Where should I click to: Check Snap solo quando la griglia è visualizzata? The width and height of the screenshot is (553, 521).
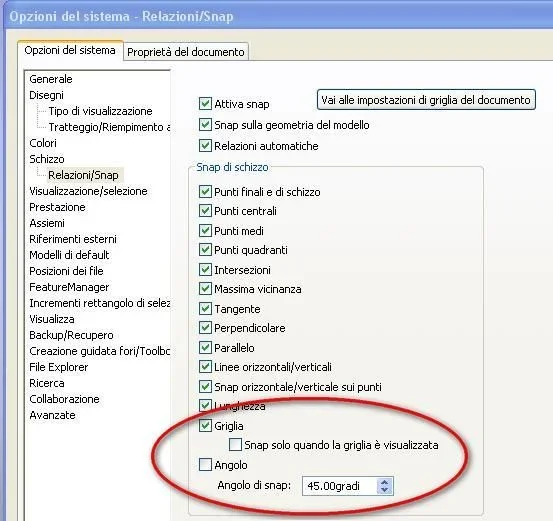click(235, 445)
